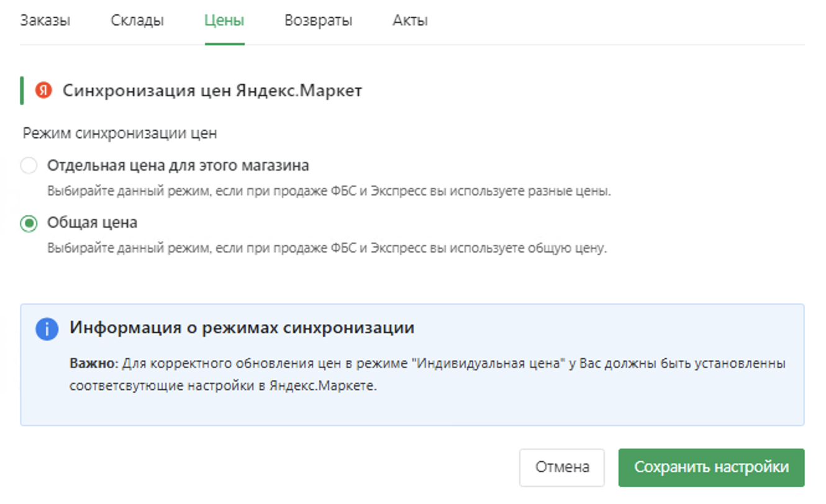
Task: Click label 'Режим синхронизации цен'
Action: 120,133
